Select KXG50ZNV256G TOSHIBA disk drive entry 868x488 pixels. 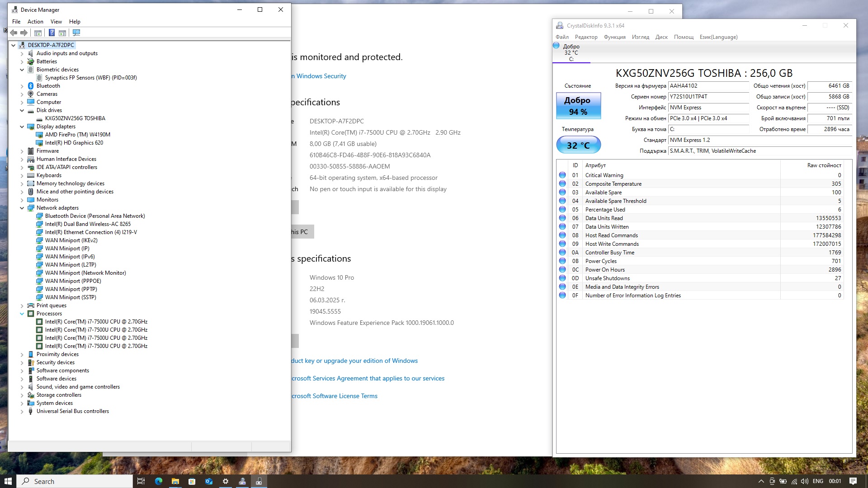click(x=75, y=118)
